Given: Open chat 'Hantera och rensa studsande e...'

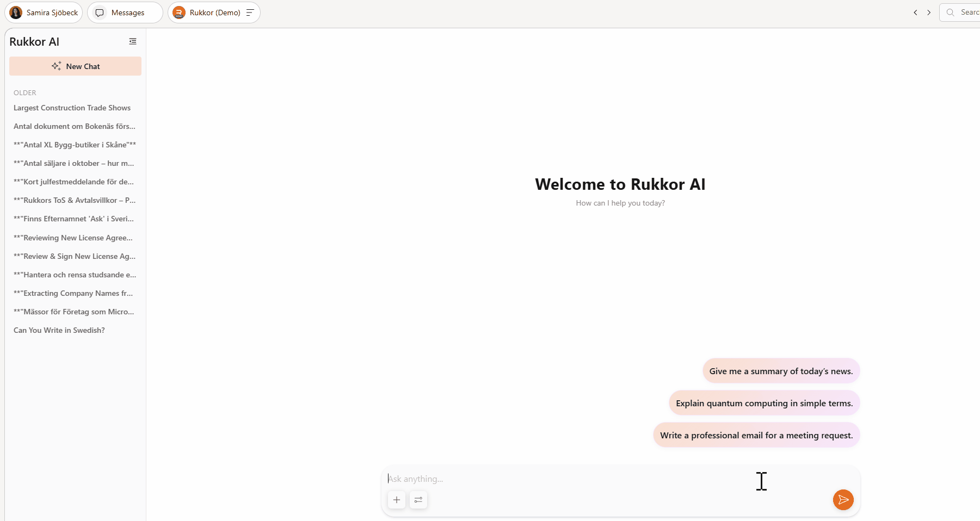Looking at the screenshot, I should tap(75, 275).
